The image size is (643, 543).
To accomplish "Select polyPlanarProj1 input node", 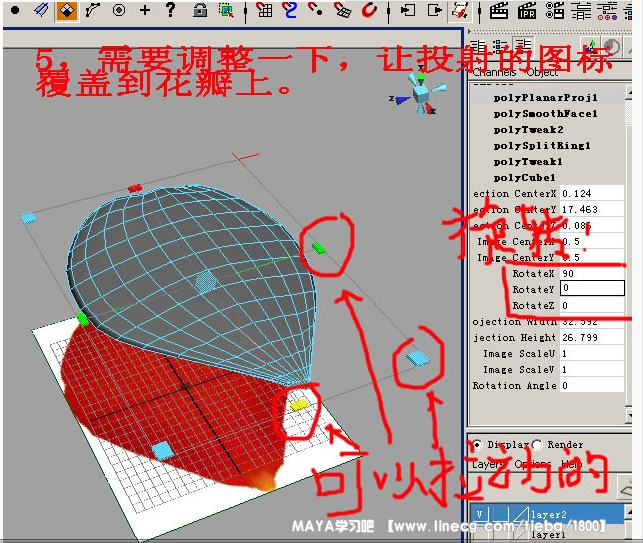I will [547, 98].
